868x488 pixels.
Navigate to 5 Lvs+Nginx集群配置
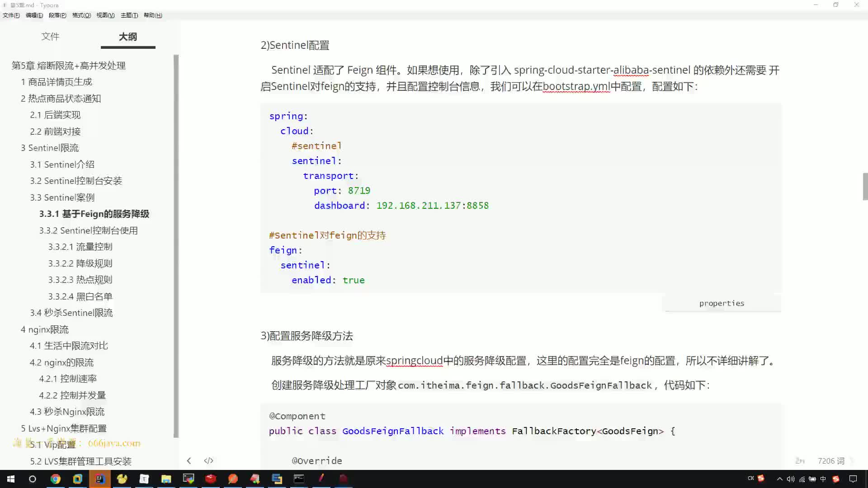64,428
